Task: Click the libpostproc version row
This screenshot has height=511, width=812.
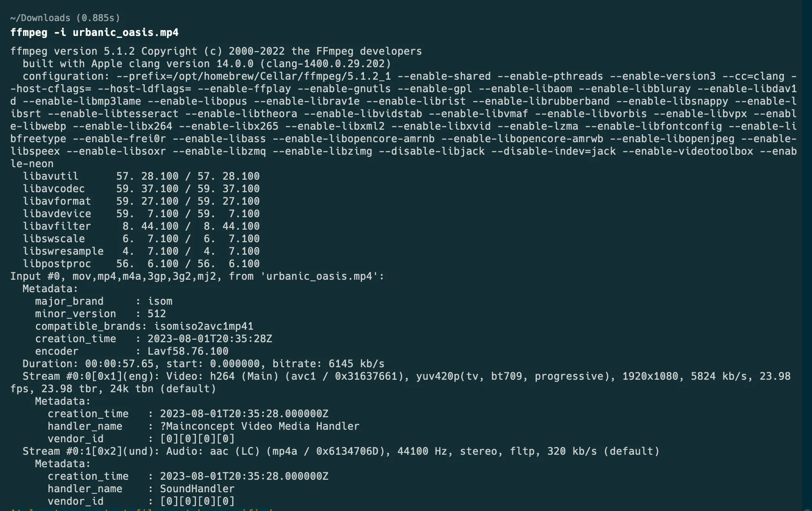Action: (141, 264)
